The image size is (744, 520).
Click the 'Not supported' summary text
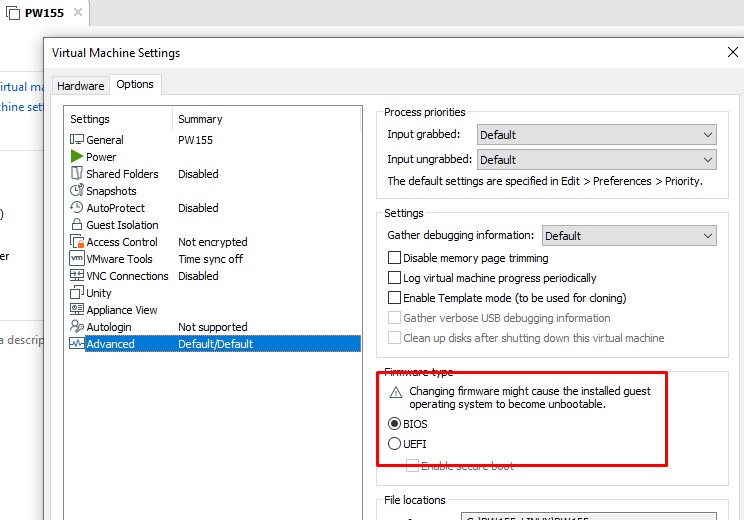pos(213,327)
